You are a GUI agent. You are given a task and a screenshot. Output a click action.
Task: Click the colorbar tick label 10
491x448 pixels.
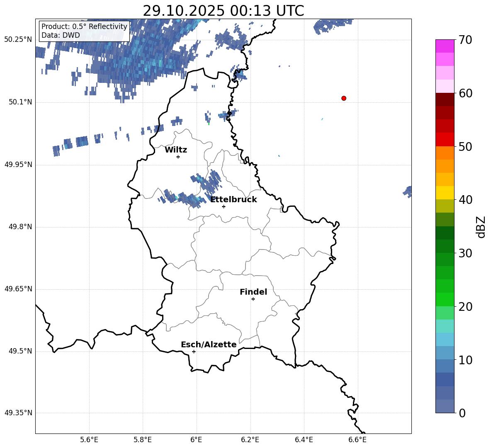pyautogui.click(x=465, y=360)
